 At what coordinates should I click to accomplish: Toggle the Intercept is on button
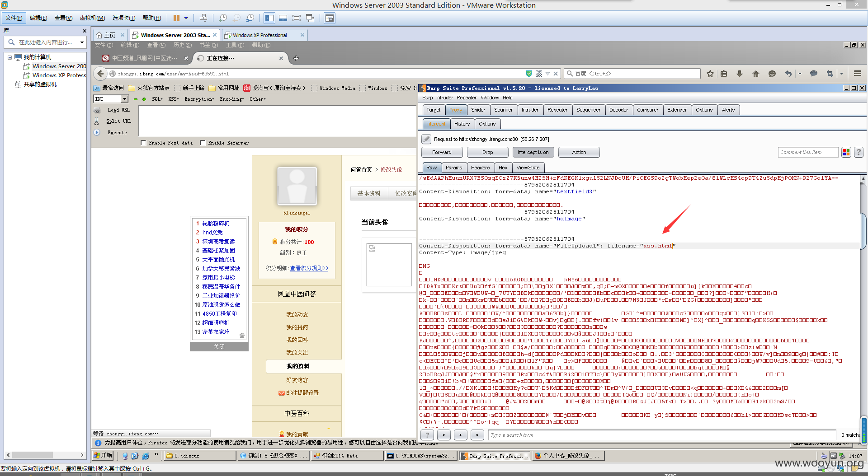coord(533,152)
